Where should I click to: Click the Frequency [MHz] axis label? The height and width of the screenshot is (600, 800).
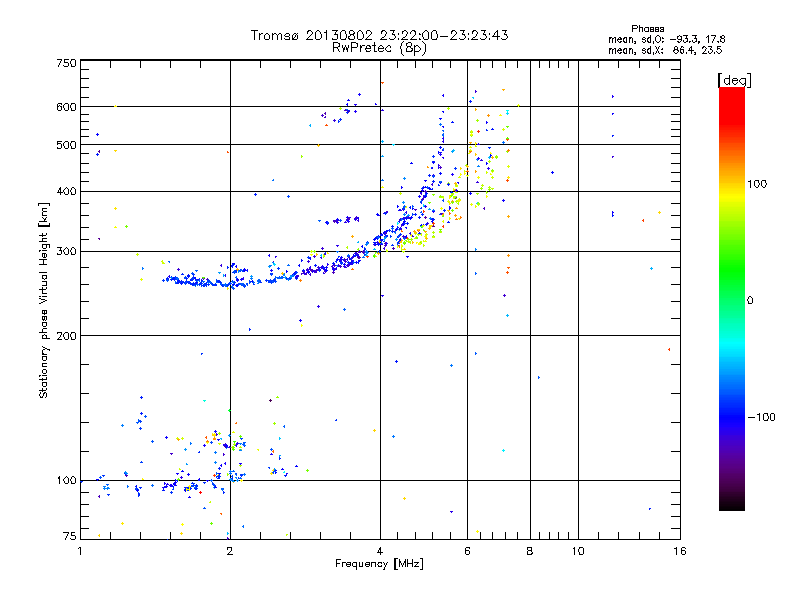pyautogui.click(x=379, y=565)
